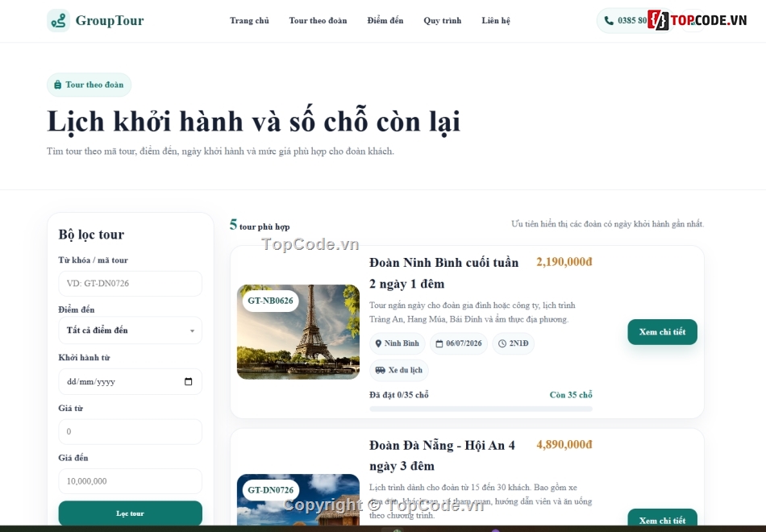Open the Ninh Bình tour thumbnail image
Screen dimensions: 766x532
[x=298, y=332]
